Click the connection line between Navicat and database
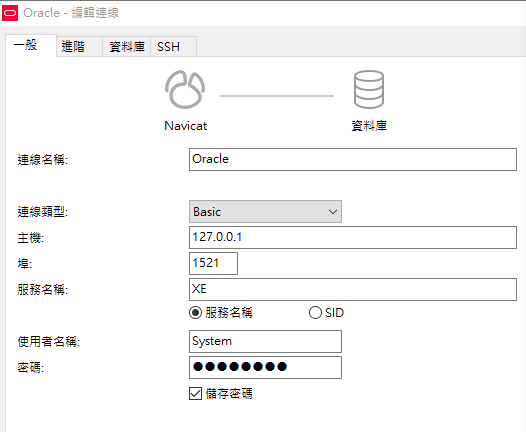Viewport: 526px width, 432px height. pyautogui.click(x=277, y=96)
